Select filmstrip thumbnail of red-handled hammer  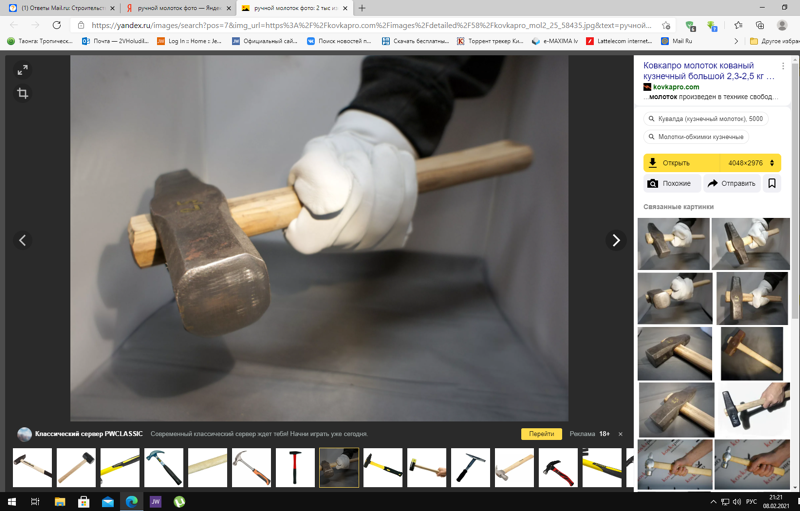(x=295, y=467)
